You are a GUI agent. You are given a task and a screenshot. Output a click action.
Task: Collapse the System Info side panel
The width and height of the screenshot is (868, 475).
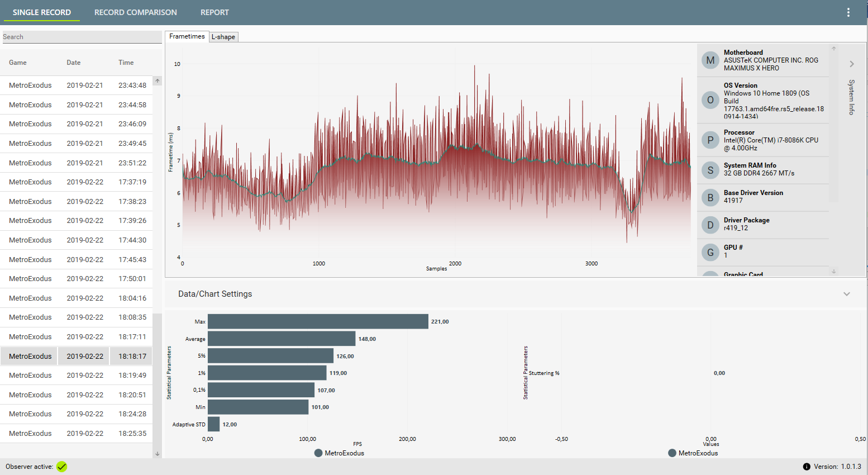(x=852, y=64)
